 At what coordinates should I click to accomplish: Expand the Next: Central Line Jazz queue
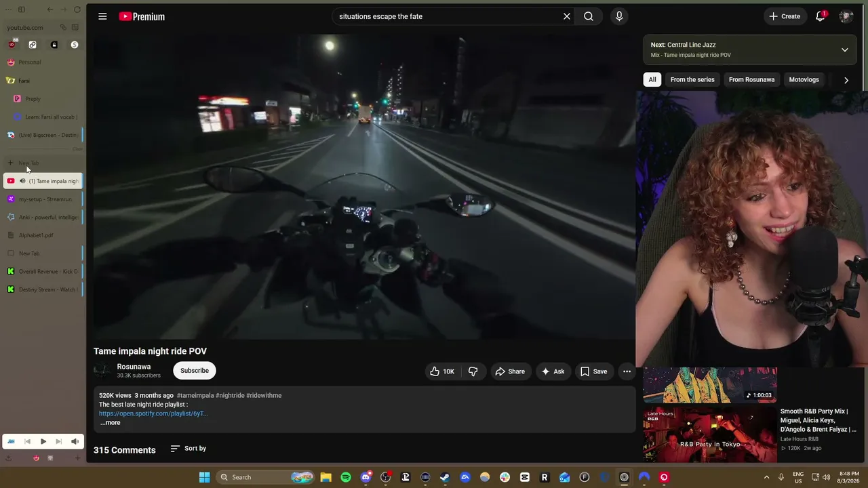(845, 49)
